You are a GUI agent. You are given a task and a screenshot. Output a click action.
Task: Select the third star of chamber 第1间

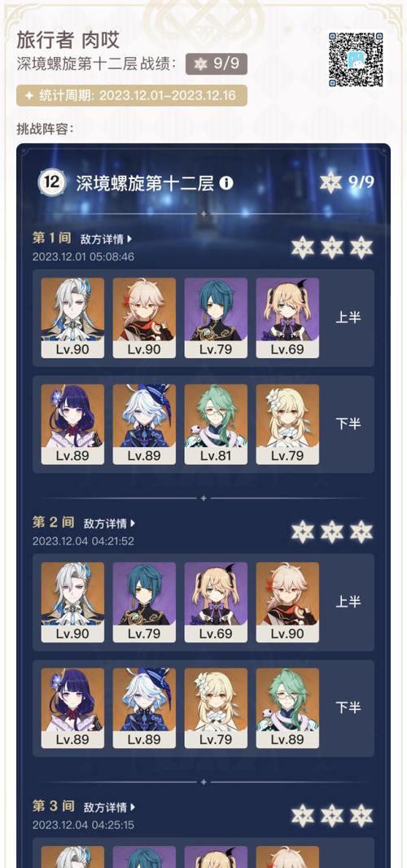(361, 247)
